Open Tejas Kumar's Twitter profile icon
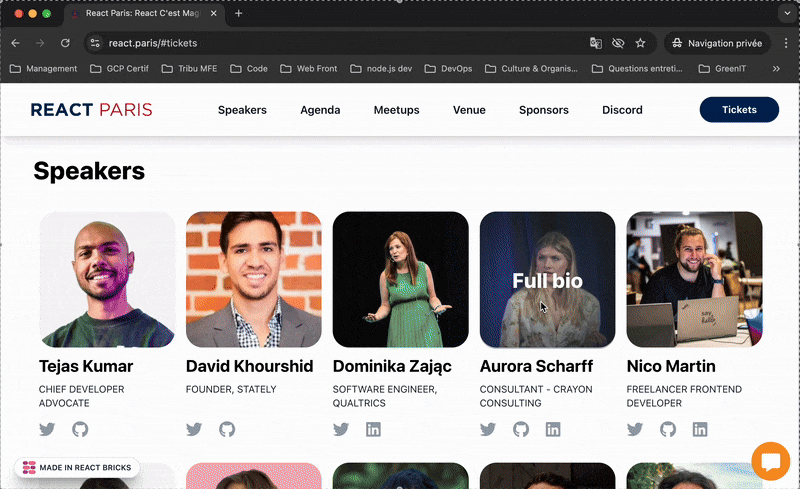The image size is (800, 489). pos(47,429)
